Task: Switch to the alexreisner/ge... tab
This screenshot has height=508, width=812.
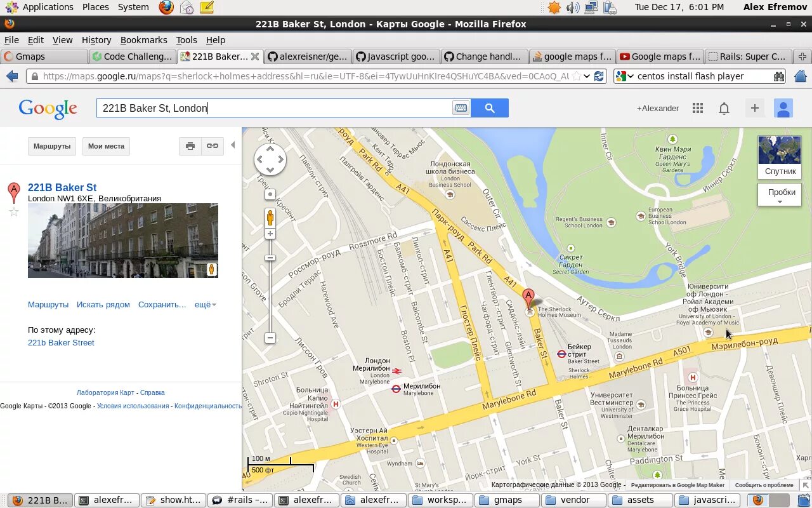Action: (308, 57)
